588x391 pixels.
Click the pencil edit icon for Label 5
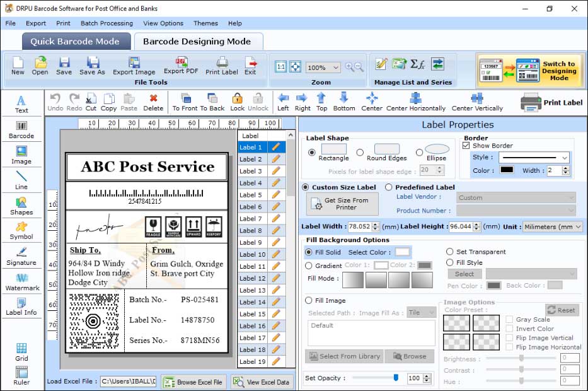[x=276, y=195]
